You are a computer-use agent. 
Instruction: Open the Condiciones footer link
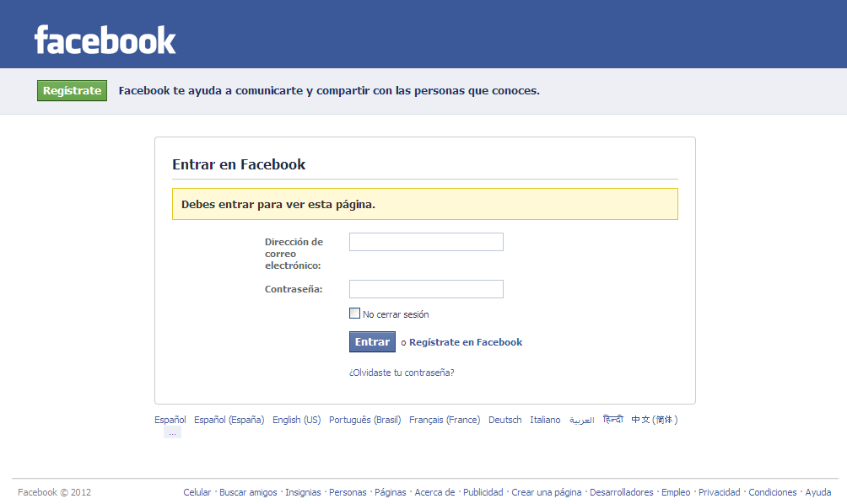[x=773, y=492]
